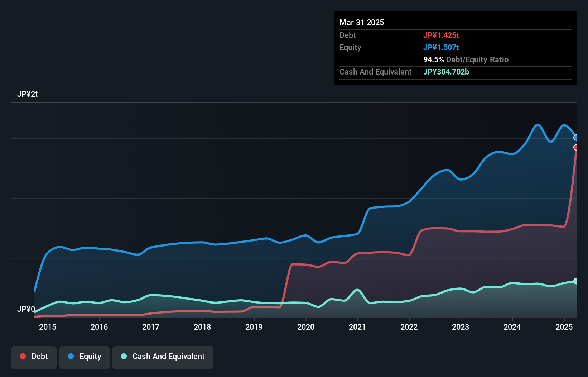Click the JP¥0 y-axis label

[x=26, y=309]
